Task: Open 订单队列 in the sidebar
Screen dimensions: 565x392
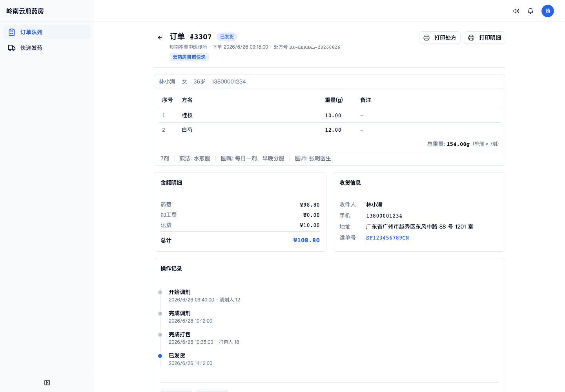Action: click(x=47, y=32)
